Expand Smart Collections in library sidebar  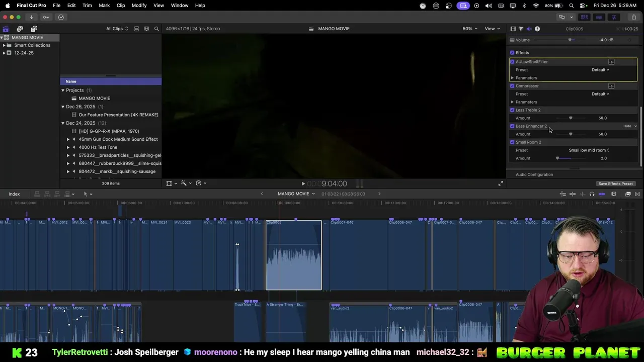click(4, 45)
